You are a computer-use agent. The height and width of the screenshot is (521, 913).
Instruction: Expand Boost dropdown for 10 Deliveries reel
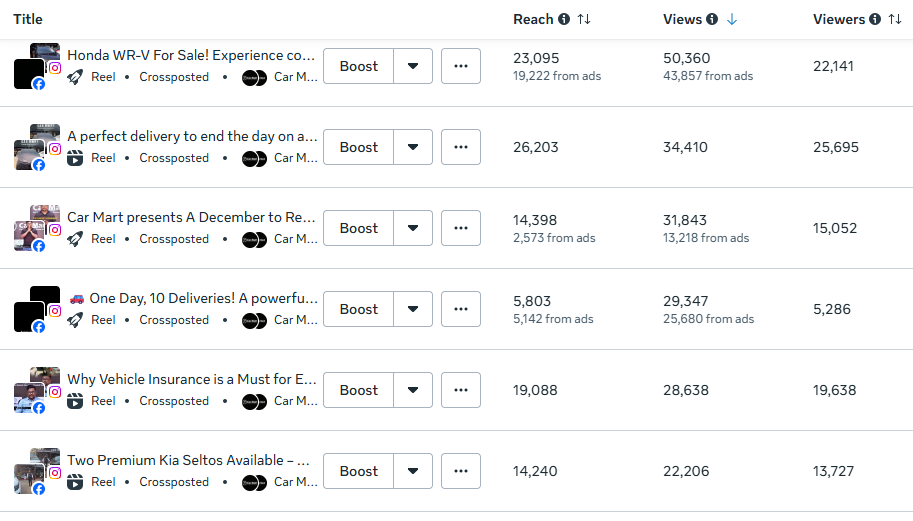point(413,309)
